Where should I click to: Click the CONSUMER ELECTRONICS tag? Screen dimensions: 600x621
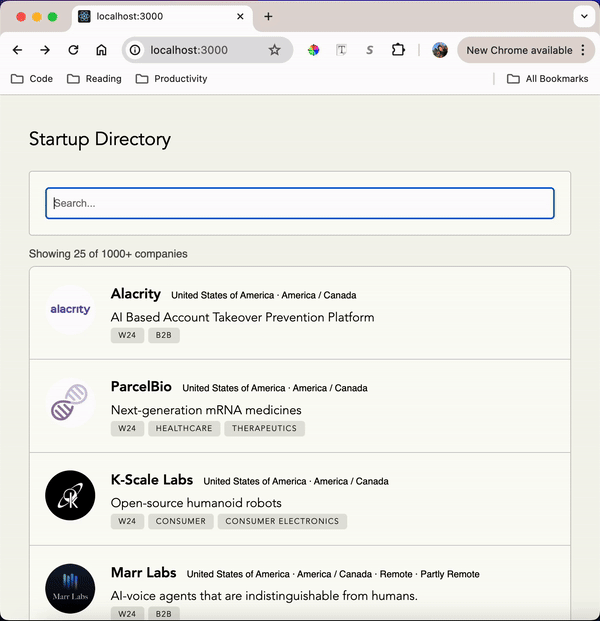tap(282, 521)
